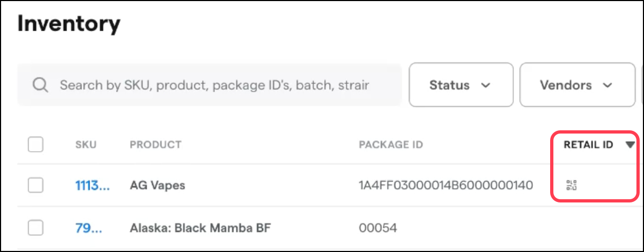Screen dimensions: 644x252
Task: Check the AG Vapes row checkbox
Action: pyautogui.click(x=36, y=185)
